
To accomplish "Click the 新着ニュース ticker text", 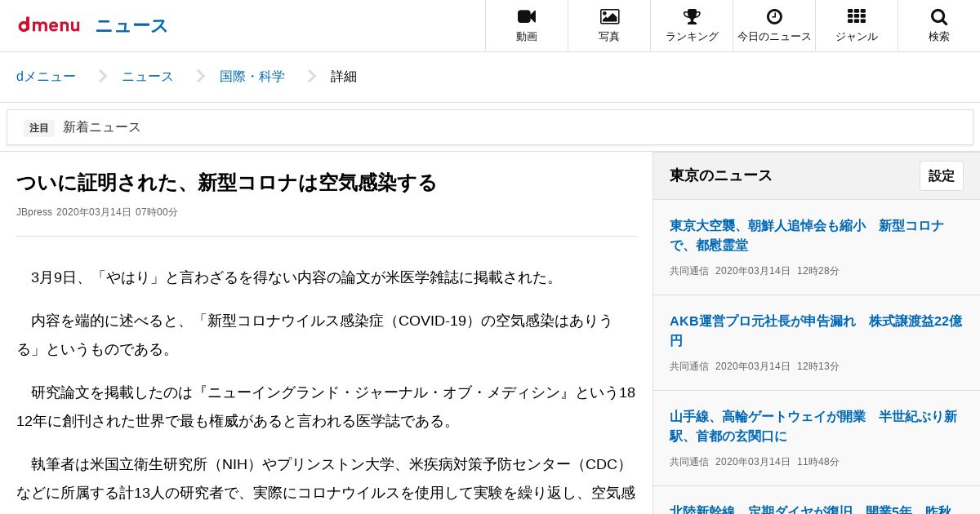I will (102, 127).
